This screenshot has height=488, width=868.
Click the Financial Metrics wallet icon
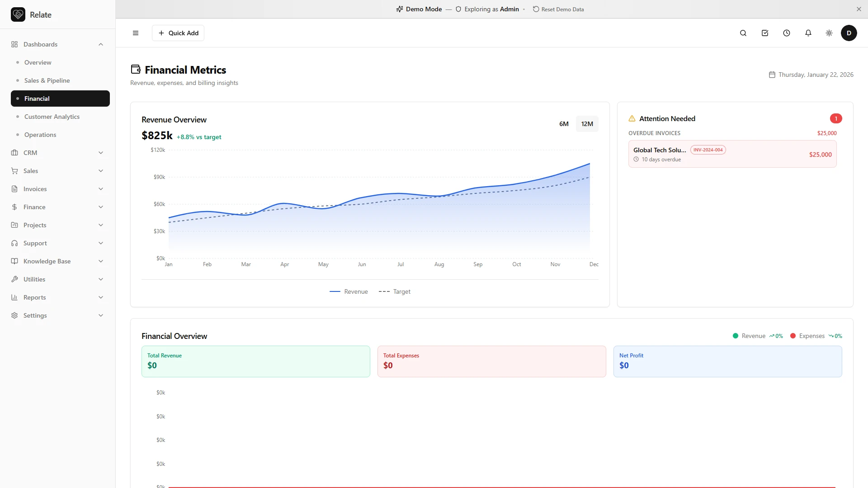point(136,69)
